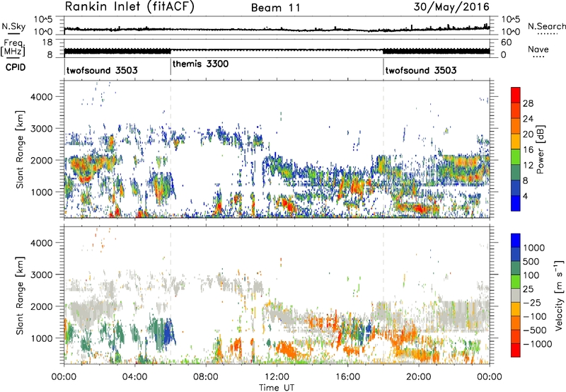Click the '08:00' time tick label
Screen dimensions: 566x392
[206, 377]
